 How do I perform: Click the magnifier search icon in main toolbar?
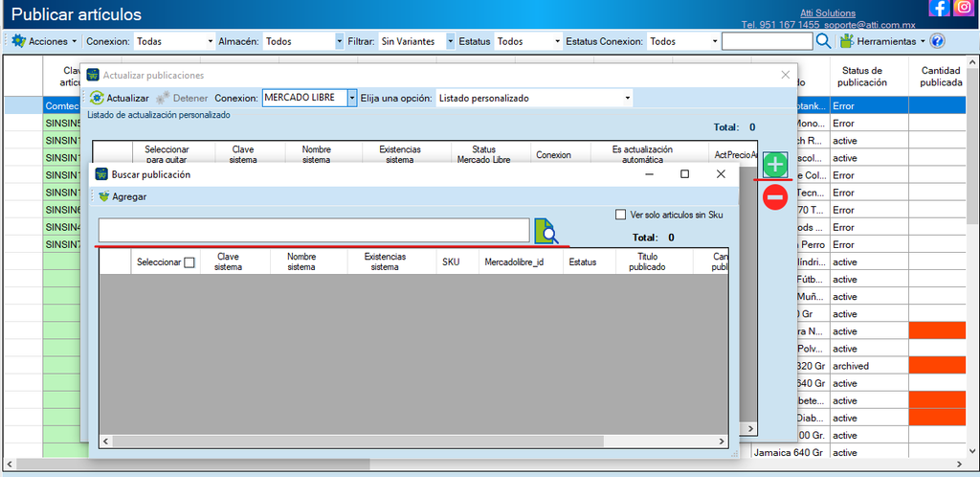click(824, 41)
